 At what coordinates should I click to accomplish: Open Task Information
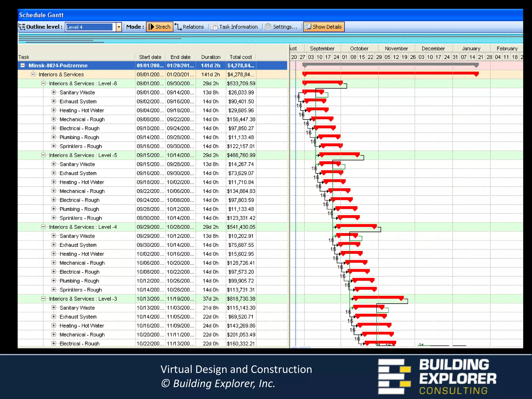[x=234, y=27]
